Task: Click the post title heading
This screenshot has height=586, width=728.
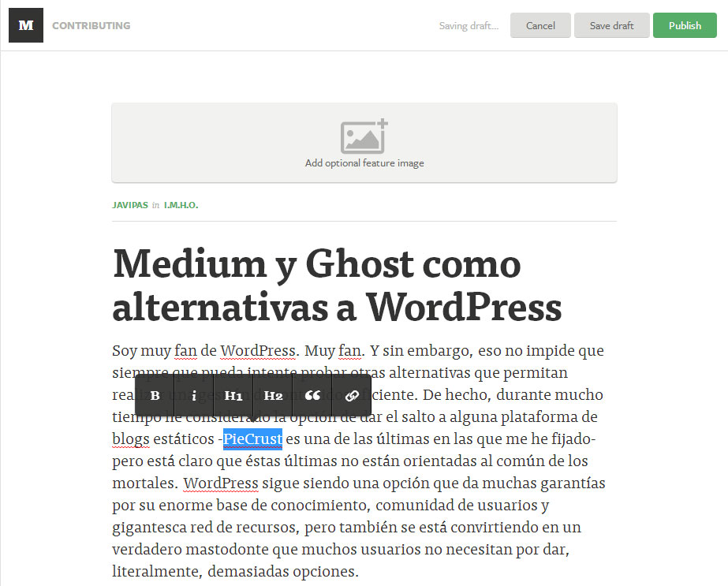Action: pyautogui.click(x=337, y=285)
